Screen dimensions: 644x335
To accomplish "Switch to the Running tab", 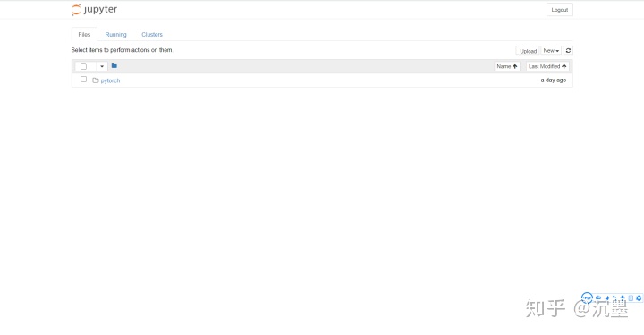I will pyautogui.click(x=115, y=35).
